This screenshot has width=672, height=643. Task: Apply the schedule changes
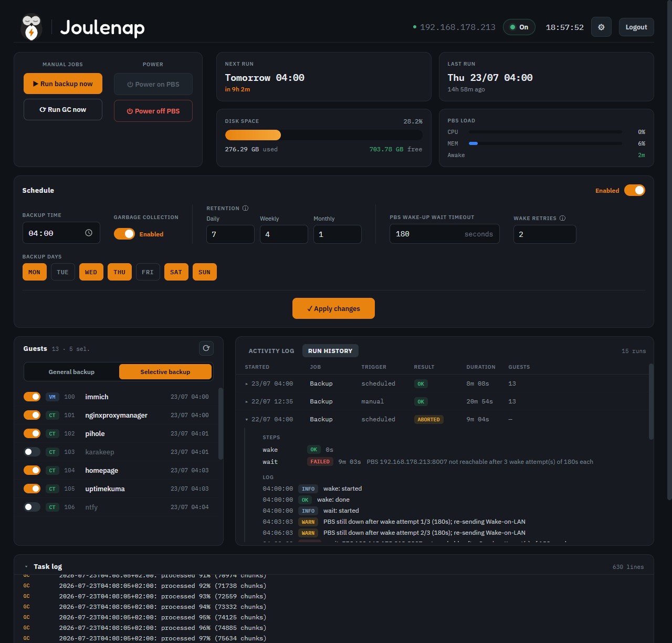[333, 308]
